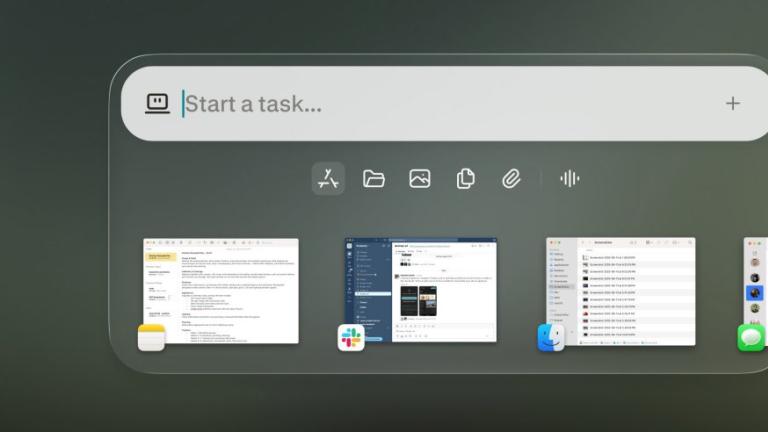
Task: Click the Slack app icon
Action: (x=351, y=337)
